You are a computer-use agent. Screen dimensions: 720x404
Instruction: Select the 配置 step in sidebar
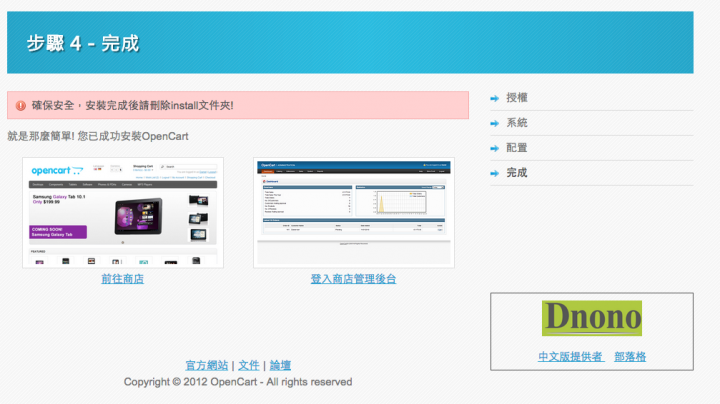click(x=517, y=148)
